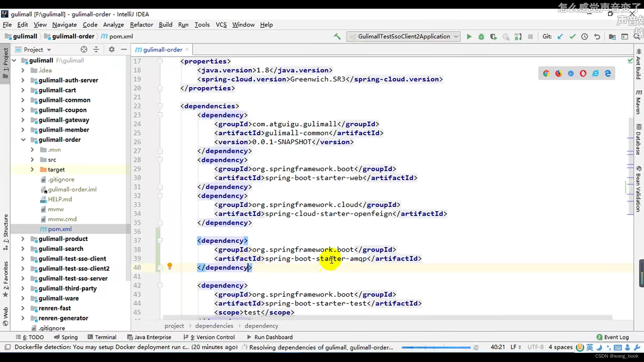
Task: Open the File menu
Action: tap(7, 25)
